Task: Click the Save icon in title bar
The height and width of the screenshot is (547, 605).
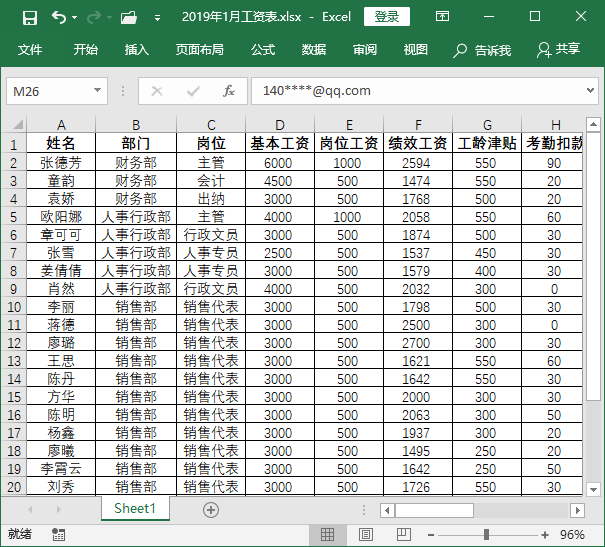Action: pos(29,17)
